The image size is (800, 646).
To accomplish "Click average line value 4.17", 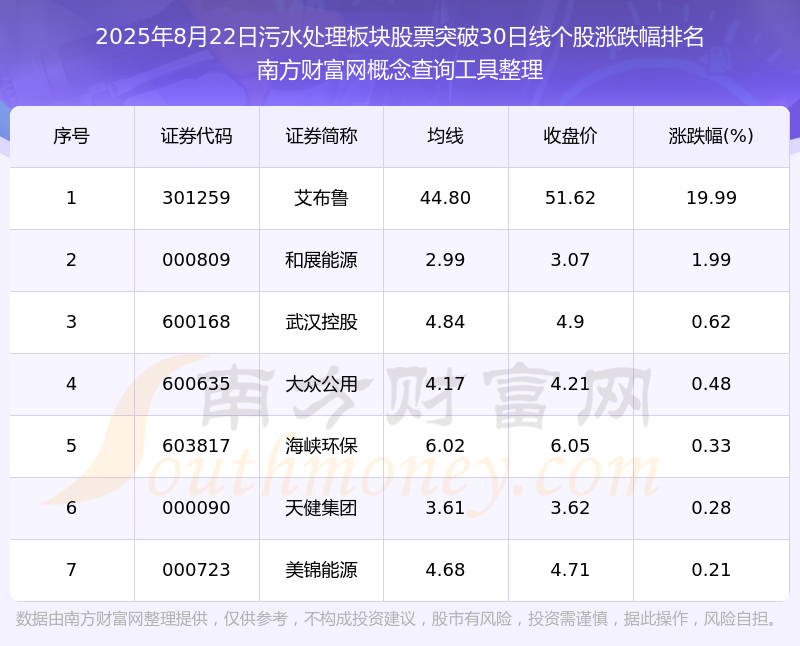I will point(445,384).
